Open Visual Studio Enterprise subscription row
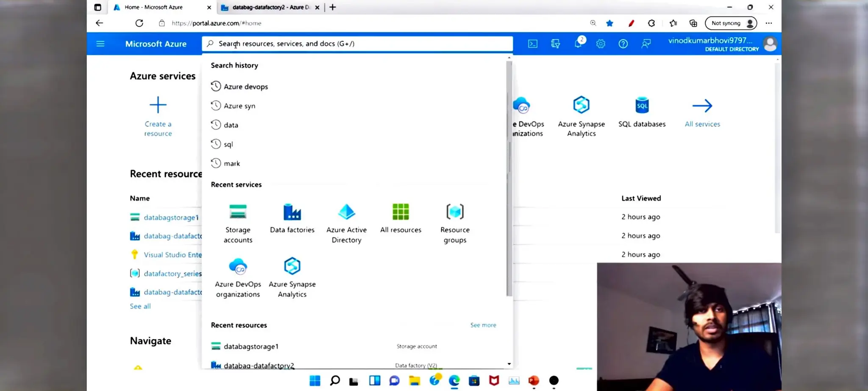 172,254
